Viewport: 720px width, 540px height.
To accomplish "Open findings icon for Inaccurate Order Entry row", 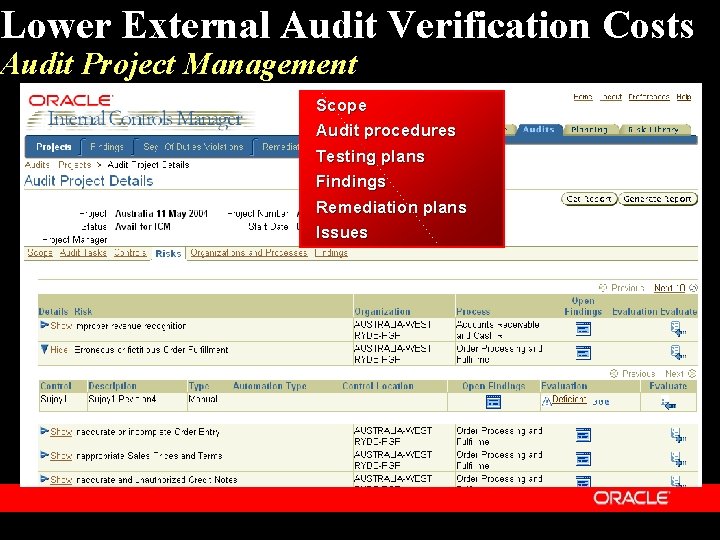I will (x=583, y=435).
